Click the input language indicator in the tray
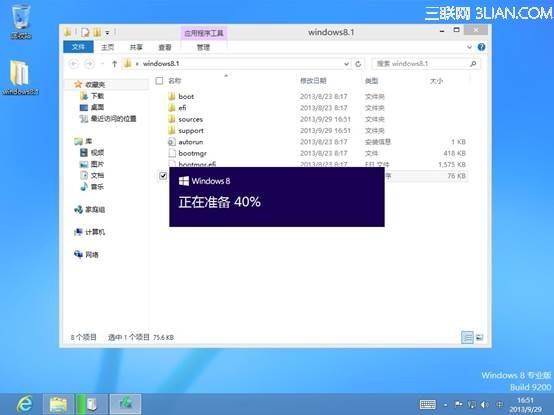This screenshot has width=554, height=415. 499,404
